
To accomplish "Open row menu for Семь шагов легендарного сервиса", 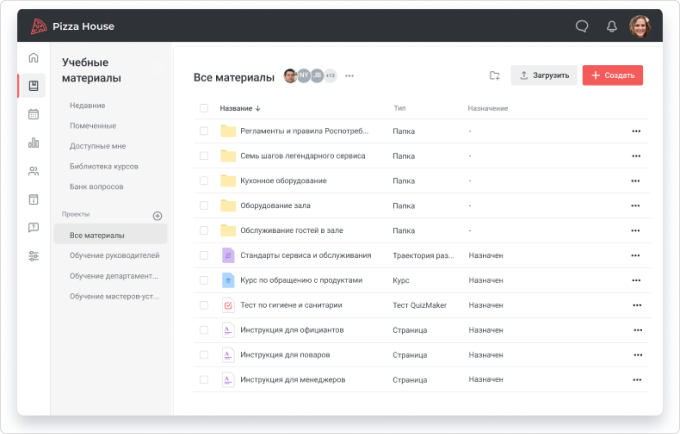I will [636, 156].
